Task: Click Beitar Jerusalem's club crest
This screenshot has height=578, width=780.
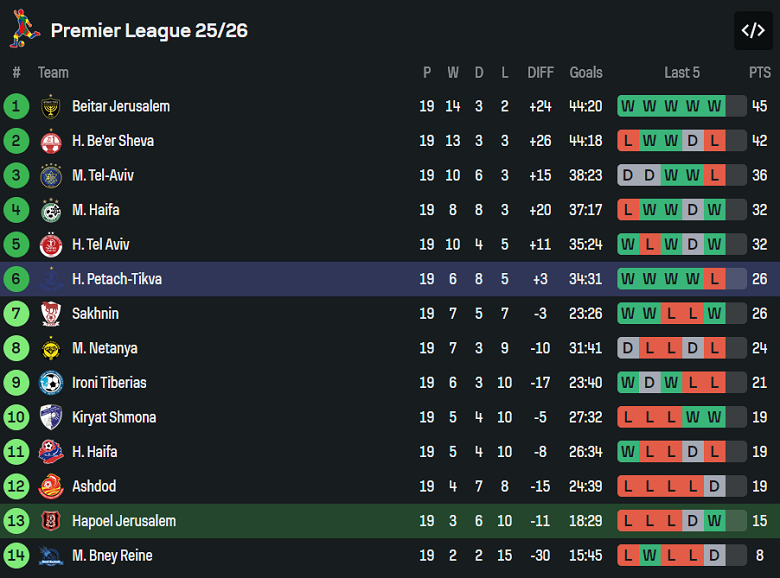Action: pyautogui.click(x=51, y=107)
